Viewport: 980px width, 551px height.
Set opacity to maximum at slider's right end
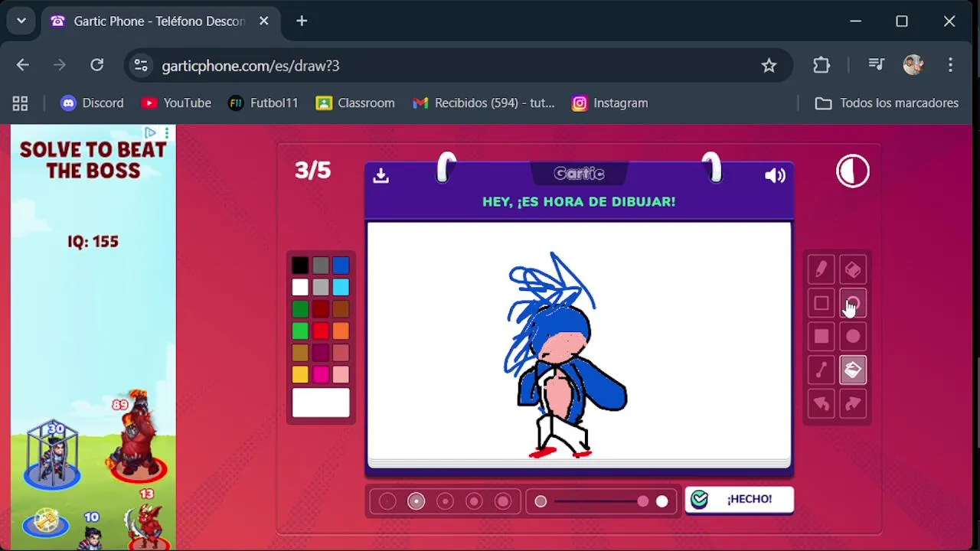coord(662,501)
